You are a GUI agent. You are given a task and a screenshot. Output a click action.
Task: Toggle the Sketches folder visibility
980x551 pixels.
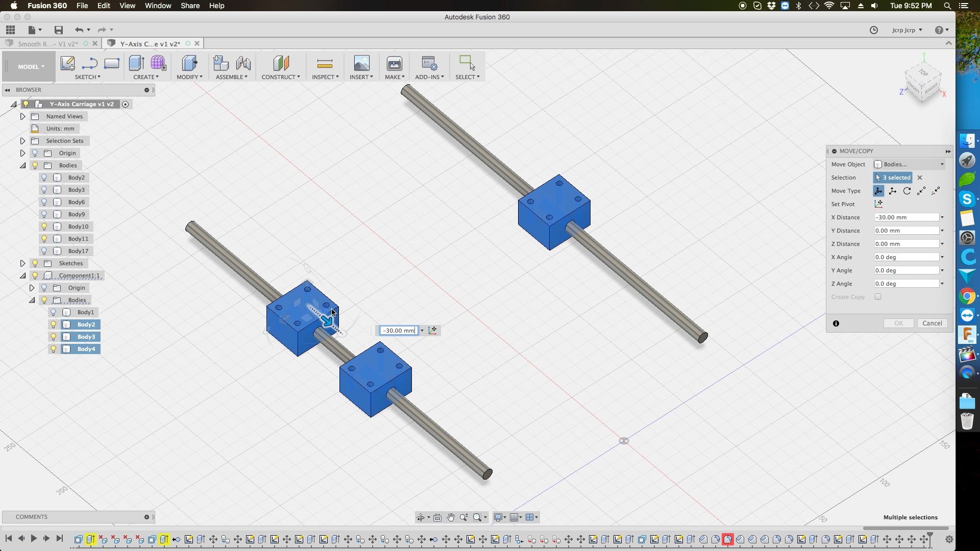(35, 263)
